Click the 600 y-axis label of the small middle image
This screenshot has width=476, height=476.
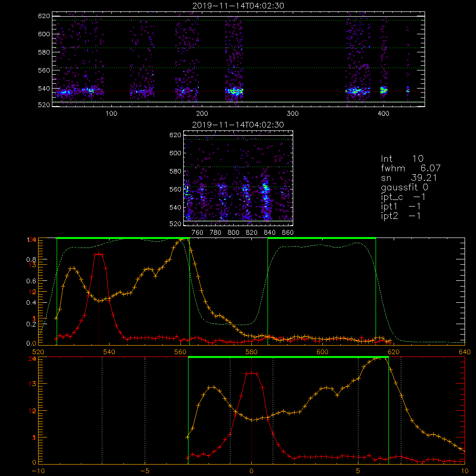(176, 153)
